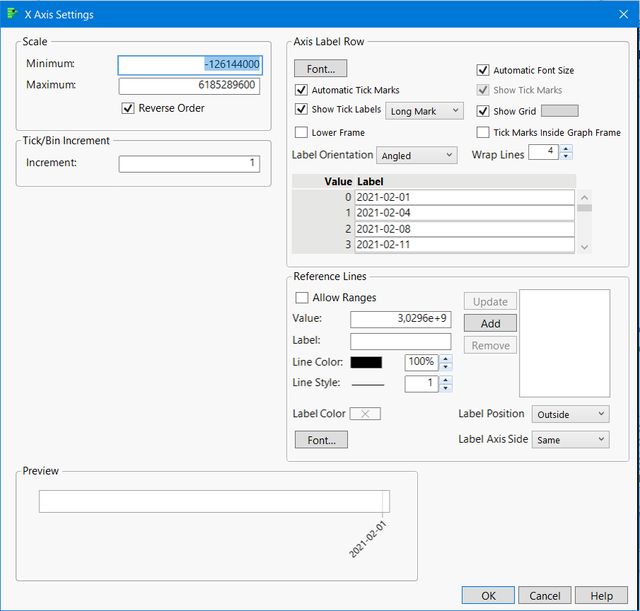Click the Value column header
The height and width of the screenshot is (611, 640).
(x=338, y=181)
